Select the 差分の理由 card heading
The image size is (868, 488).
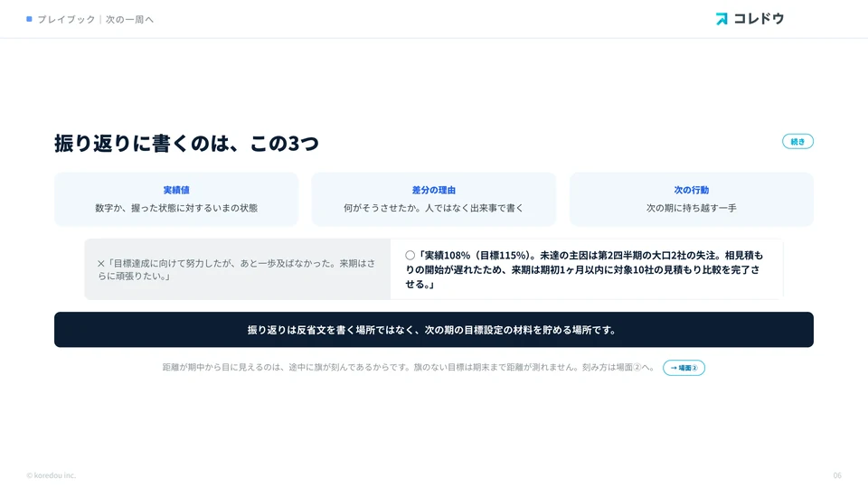433,190
